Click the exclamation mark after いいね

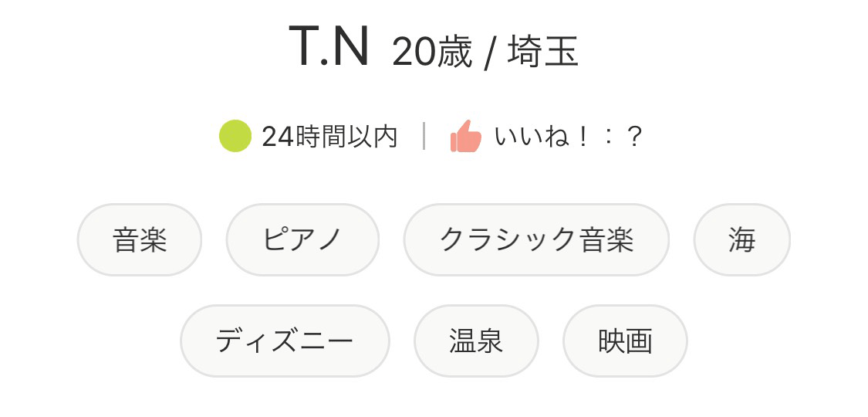tap(583, 137)
